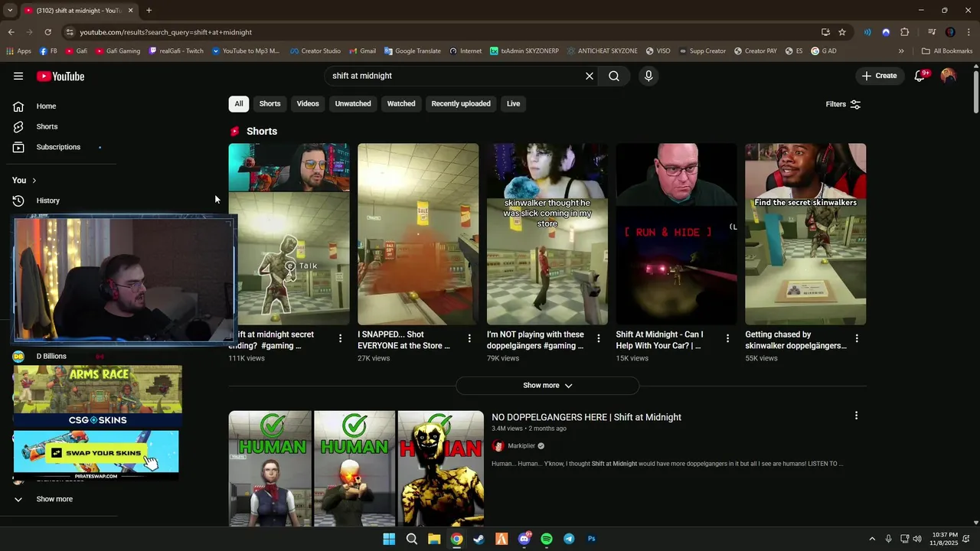Reload the page in Chrome
This screenshot has width=980, height=551.
point(47,32)
